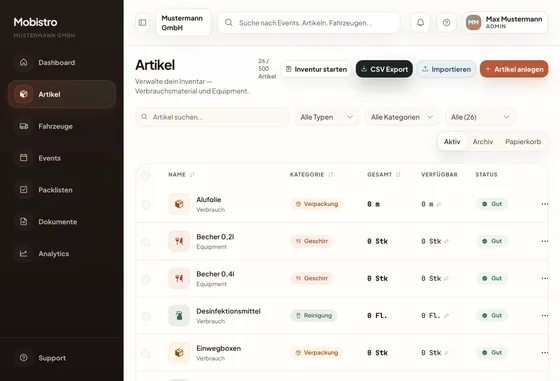Click Artikel anlegen button
560x381 pixels.
point(514,69)
